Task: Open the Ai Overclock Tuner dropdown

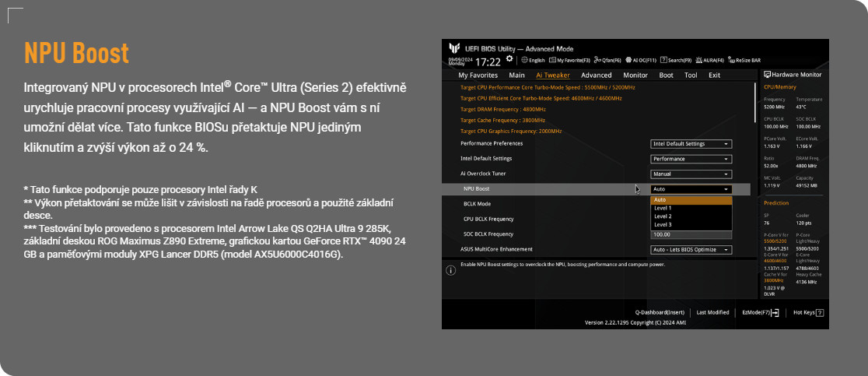Action: tap(691, 174)
